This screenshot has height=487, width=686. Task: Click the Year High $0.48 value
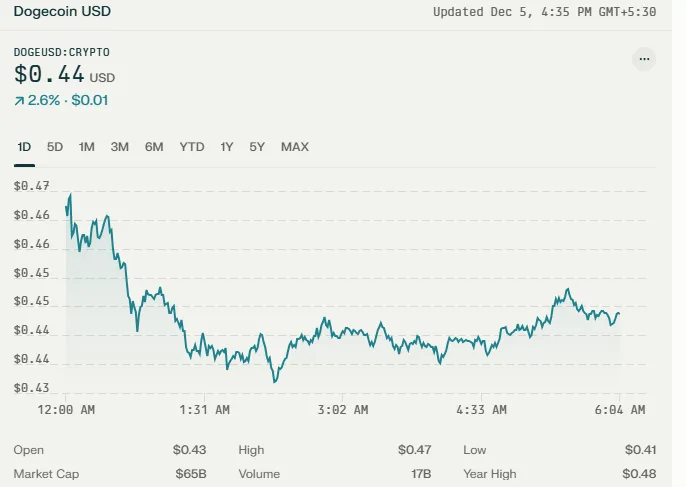point(639,474)
